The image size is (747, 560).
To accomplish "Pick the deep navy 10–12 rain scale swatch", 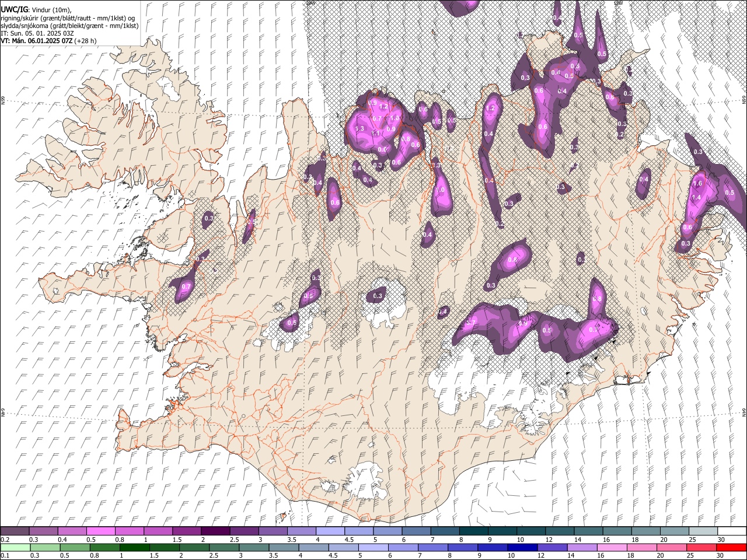I will pyautogui.click(x=522, y=548).
